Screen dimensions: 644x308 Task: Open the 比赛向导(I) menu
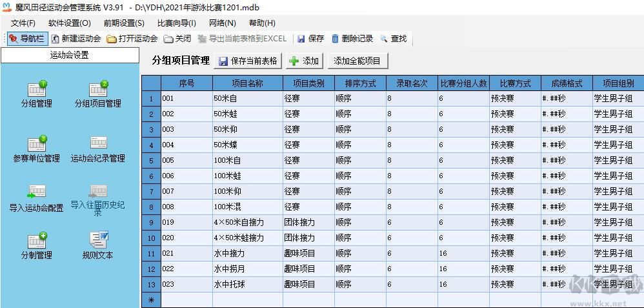(x=176, y=23)
